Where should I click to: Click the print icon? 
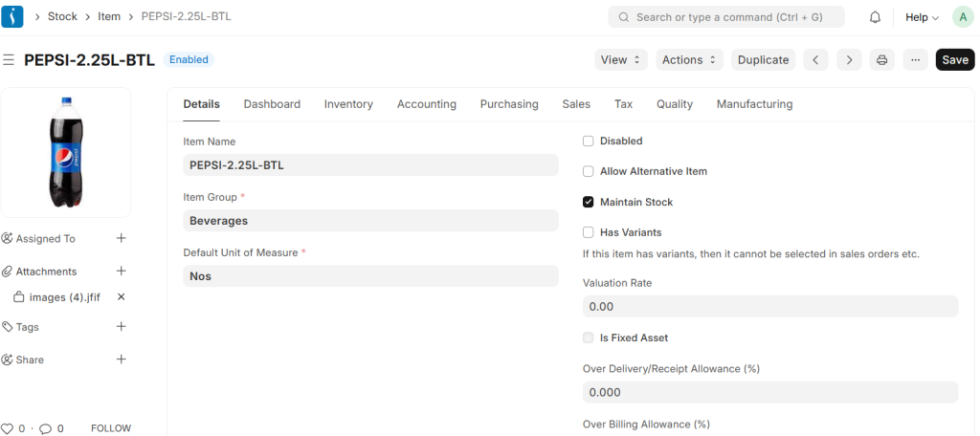click(881, 60)
